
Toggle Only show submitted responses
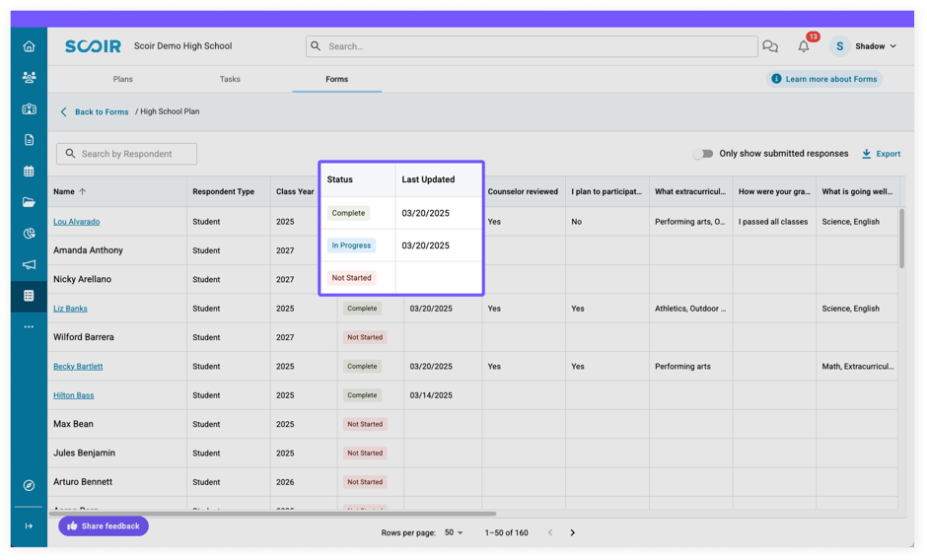pos(703,154)
